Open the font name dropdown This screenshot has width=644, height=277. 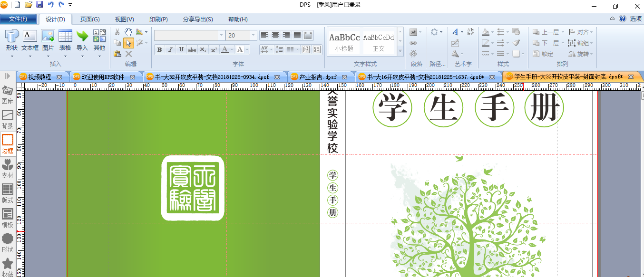(x=221, y=35)
